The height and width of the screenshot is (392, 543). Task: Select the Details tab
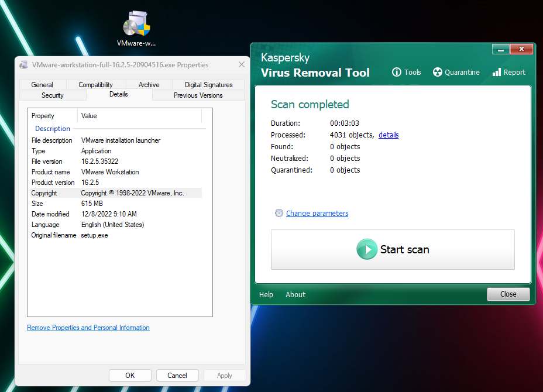pos(119,94)
